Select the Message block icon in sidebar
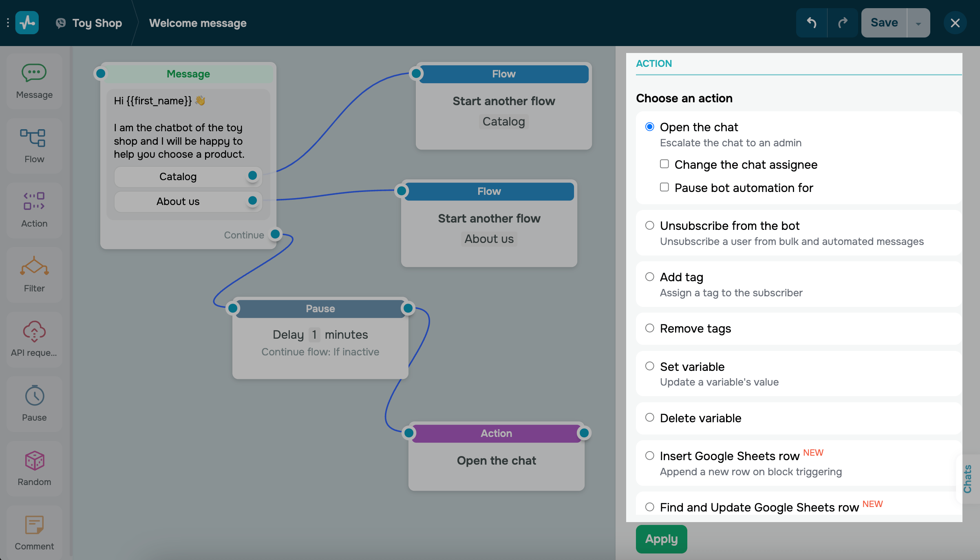980x560 pixels. (x=34, y=73)
